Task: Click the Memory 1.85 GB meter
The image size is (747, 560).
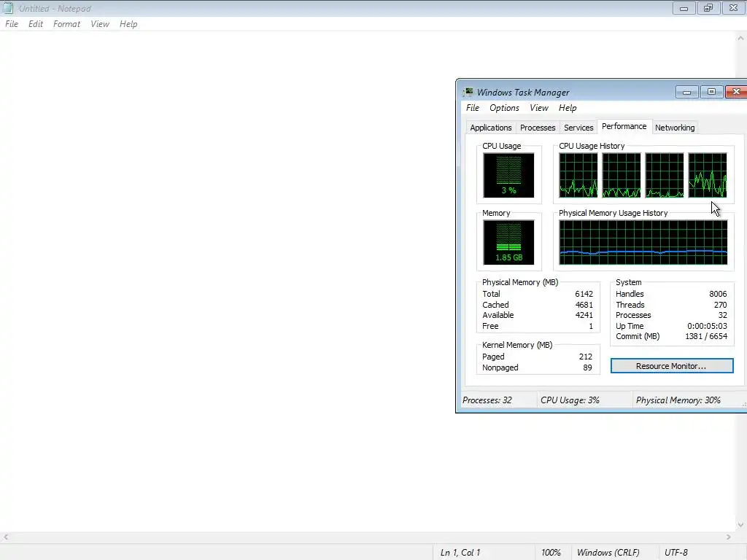Action: 508,242
